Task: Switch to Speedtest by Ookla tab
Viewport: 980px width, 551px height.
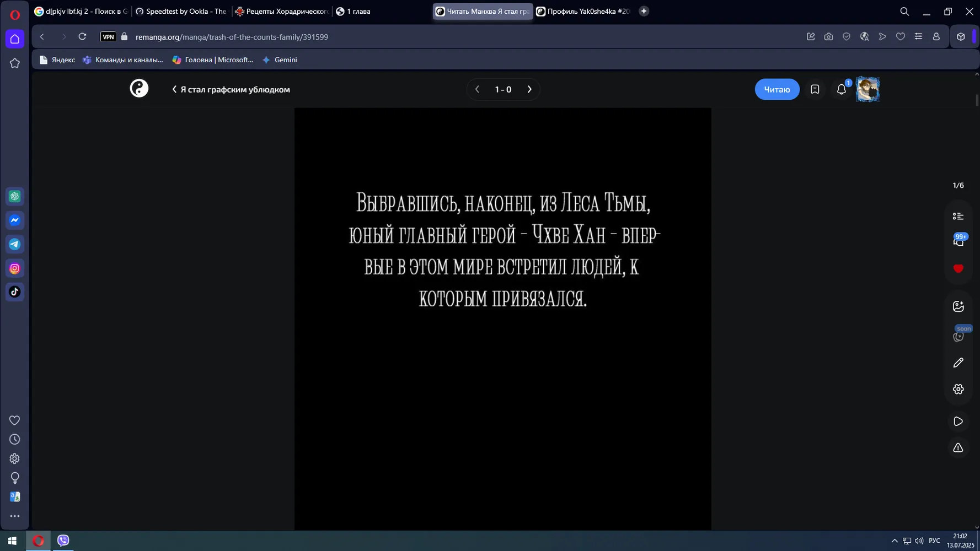Action: pyautogui.click(x=181, y=11)
